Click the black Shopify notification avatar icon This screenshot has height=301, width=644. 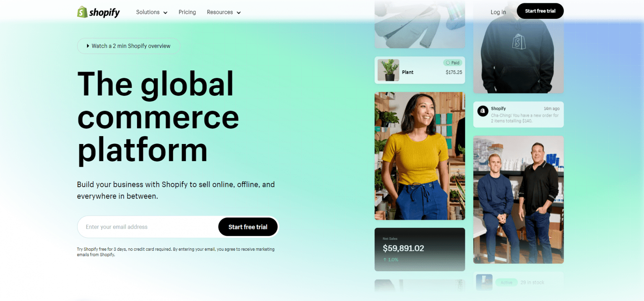[x=483, y=111]
